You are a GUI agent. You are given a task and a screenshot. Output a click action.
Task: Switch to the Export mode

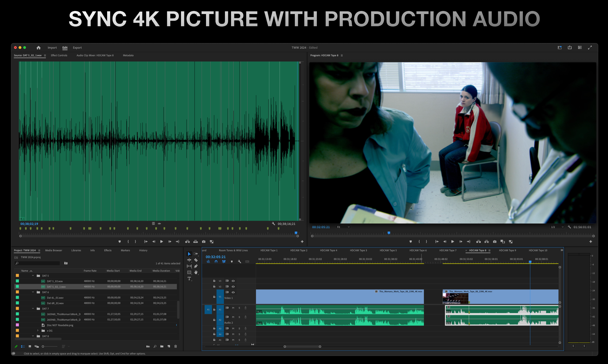coord(77,48)
